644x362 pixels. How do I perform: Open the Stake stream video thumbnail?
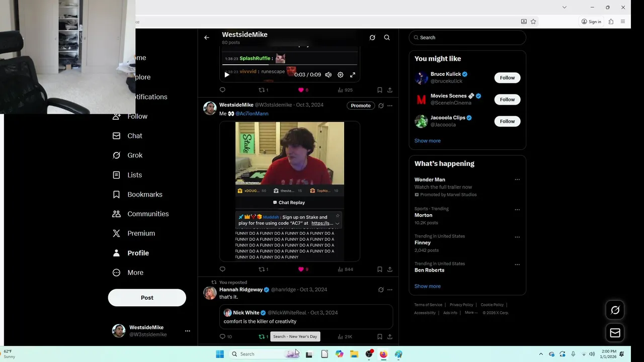[290, 191]
